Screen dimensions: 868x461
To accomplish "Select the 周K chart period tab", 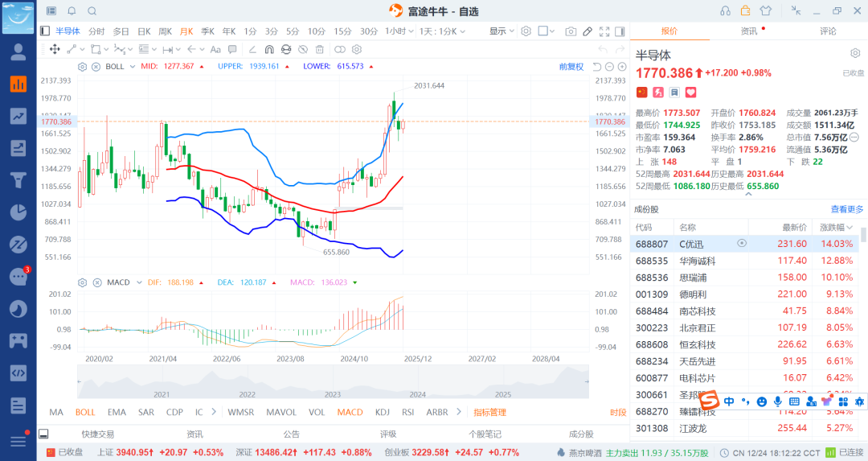I will [x=165, y=31].
